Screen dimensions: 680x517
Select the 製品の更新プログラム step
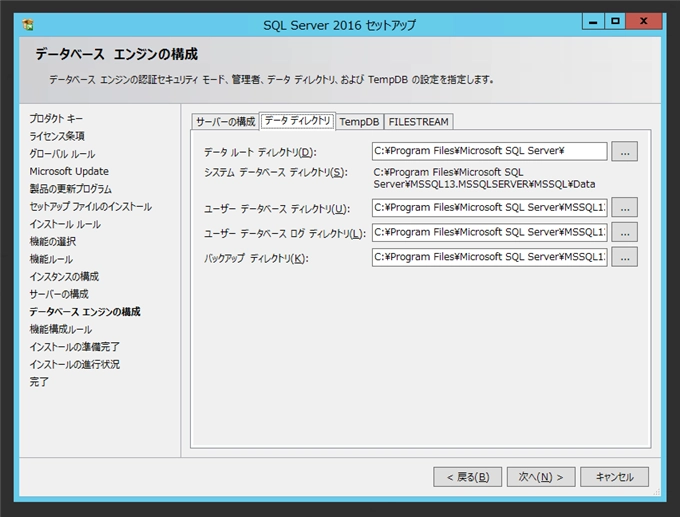70,189
